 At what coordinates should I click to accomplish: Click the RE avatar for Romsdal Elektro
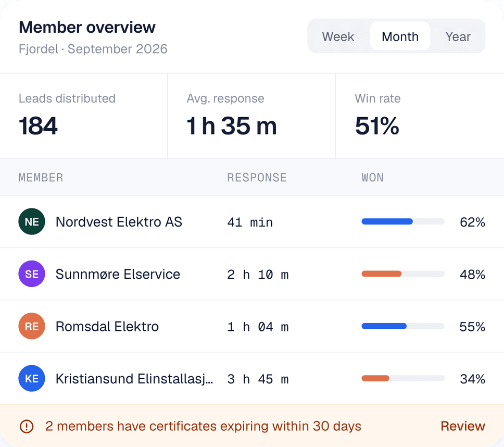31,326
